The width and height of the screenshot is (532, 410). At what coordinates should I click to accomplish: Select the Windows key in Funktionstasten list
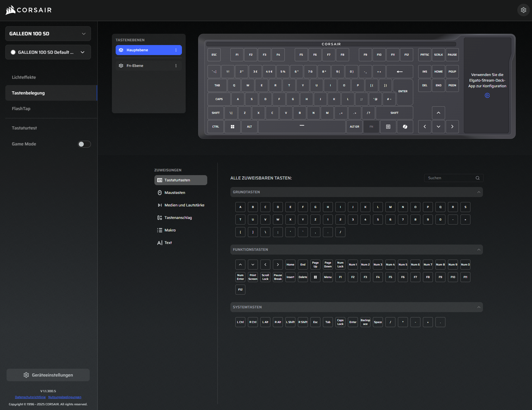pyautogui.click(x=315, y=277)
